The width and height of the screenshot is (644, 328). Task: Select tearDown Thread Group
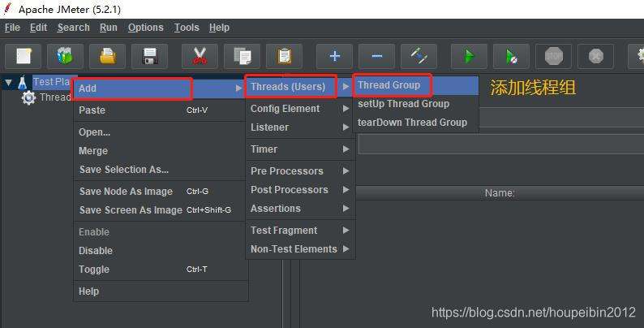[x=415, y=123]
